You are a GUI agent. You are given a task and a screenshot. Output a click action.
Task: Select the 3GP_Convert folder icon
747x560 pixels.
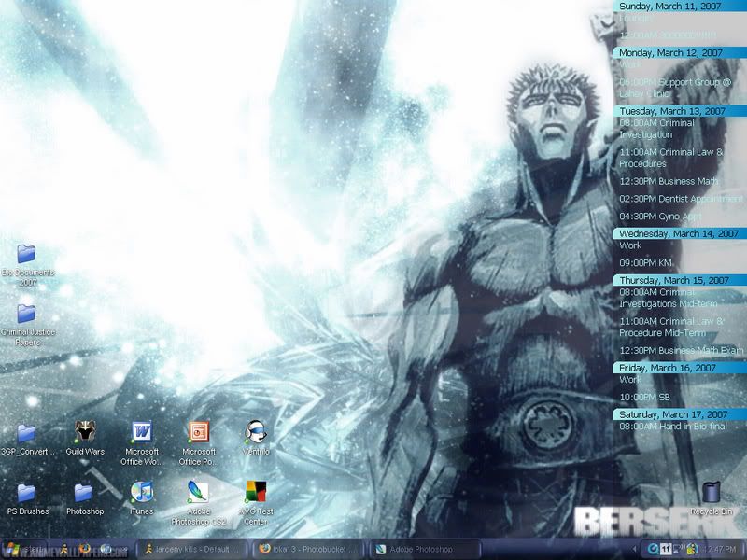pyautogui.click(x=27, y=439)
